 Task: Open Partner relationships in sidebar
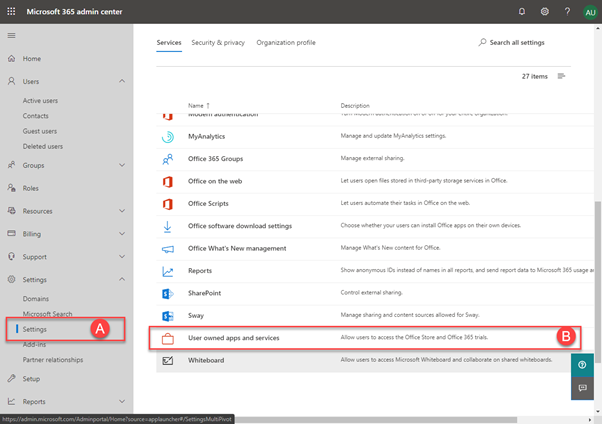[53, 360]
